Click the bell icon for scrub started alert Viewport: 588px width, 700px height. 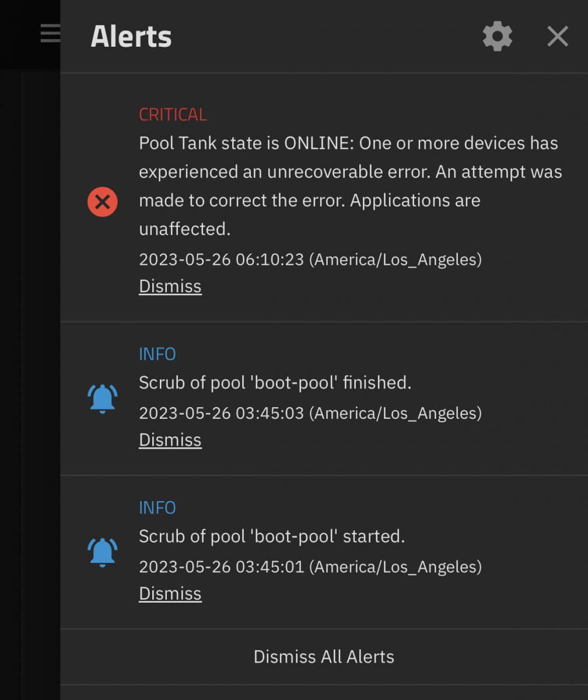103,552
